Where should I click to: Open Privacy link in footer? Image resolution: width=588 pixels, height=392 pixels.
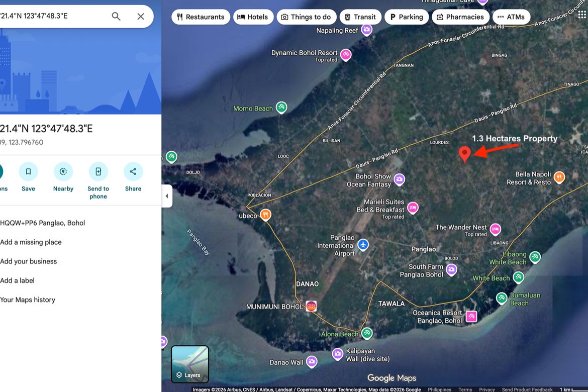point(487,389)
